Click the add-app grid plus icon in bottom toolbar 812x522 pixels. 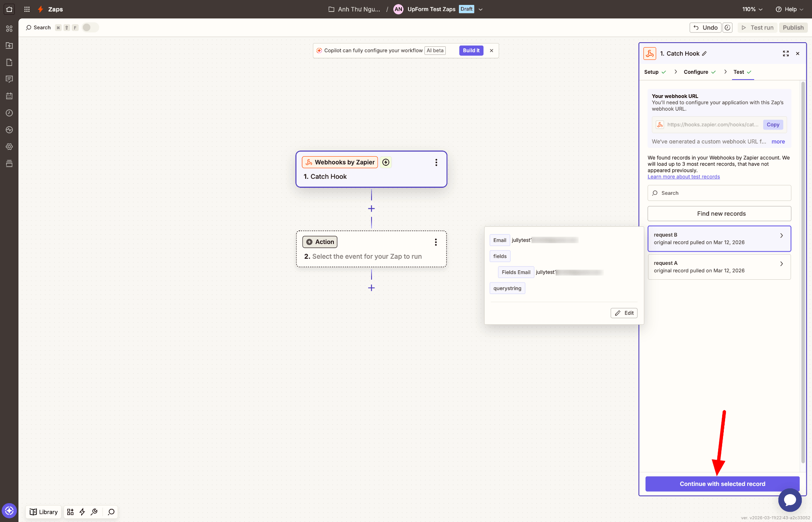coord(70,512)
